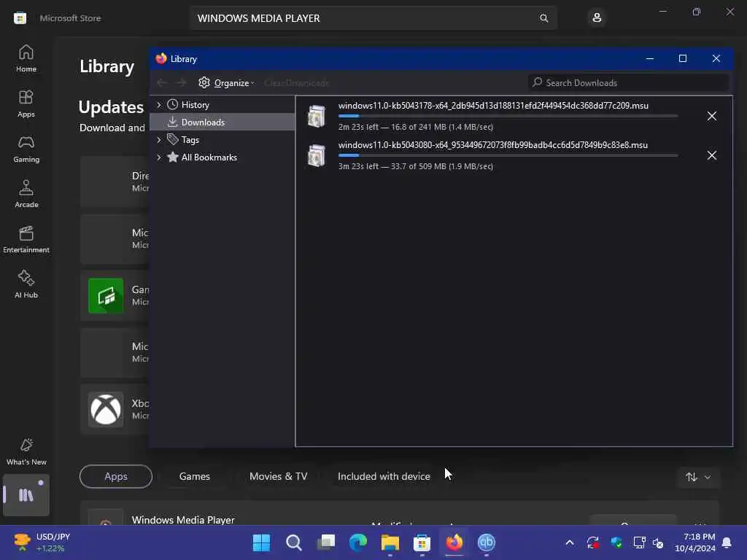Go forward in Firefox Library

(x=182, y=83)
